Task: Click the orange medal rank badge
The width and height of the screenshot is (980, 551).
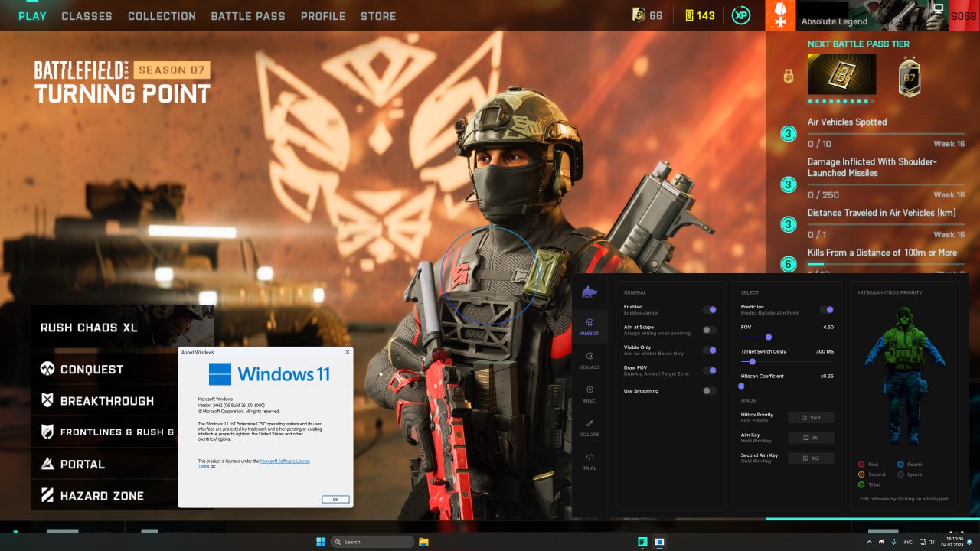Action: (780, 15)
